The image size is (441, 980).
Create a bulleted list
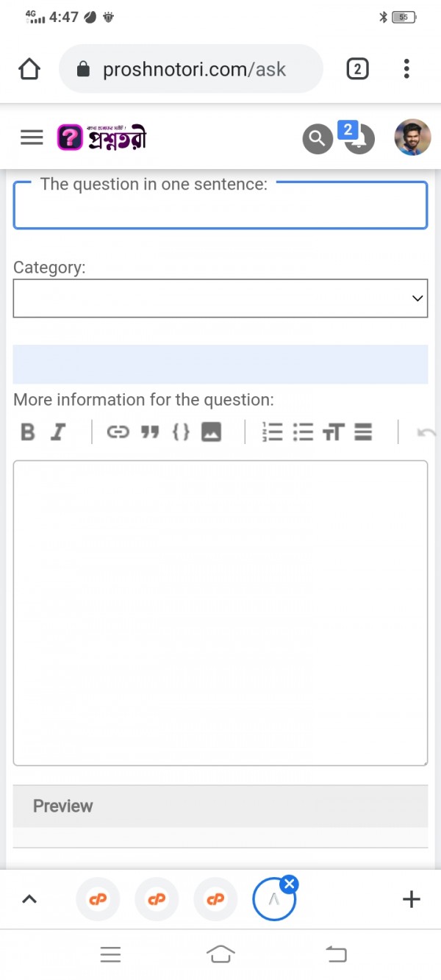(303, 432)
